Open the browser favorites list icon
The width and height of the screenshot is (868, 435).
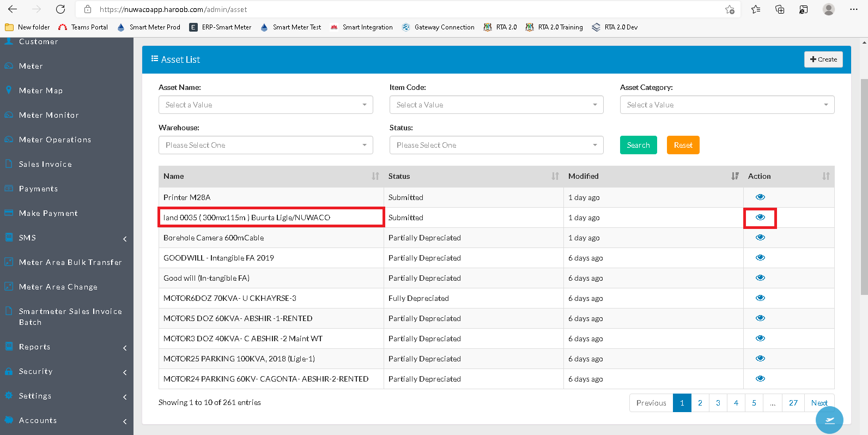pos(756,9)
